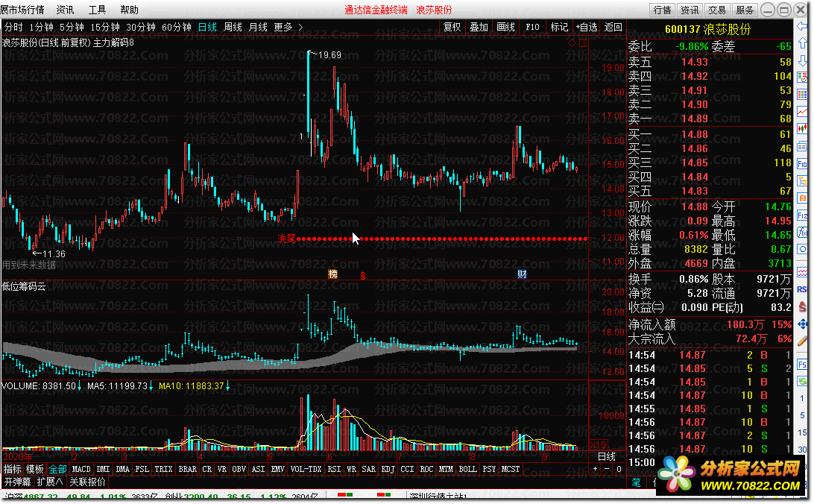Click the 笔 tab under trade list

[x=636, y=482]
